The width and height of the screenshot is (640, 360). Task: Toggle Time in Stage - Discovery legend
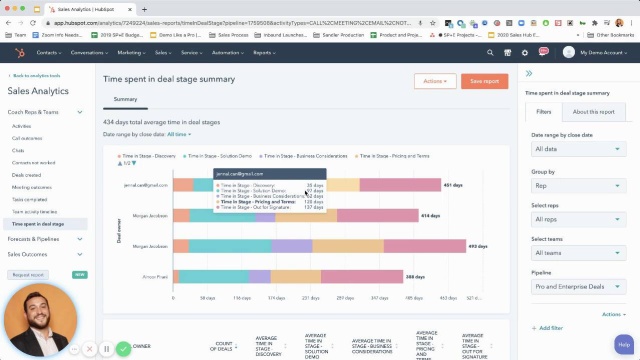[x=147, y=156]
